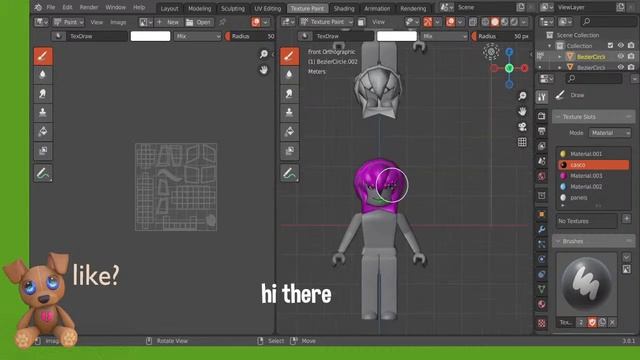Click the red X axis on navigation gizmo

point(524,68)
